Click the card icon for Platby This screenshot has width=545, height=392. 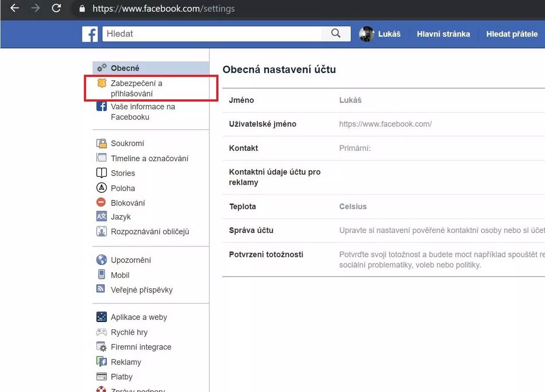(102, 376)
